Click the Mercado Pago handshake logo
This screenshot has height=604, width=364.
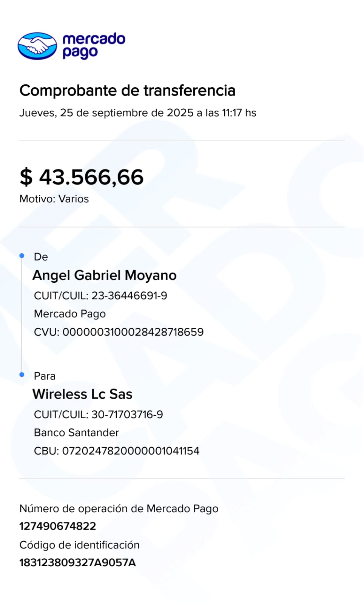point(37,46)
